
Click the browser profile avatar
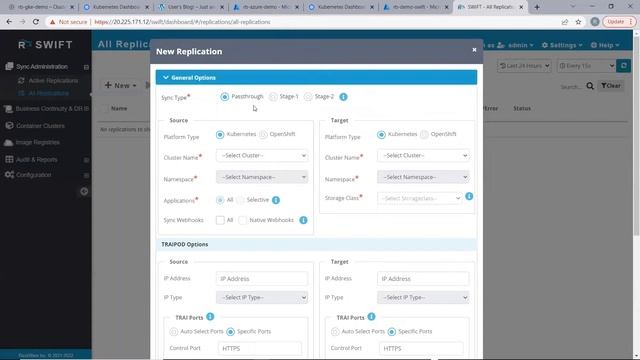click(x=595, y=22)
